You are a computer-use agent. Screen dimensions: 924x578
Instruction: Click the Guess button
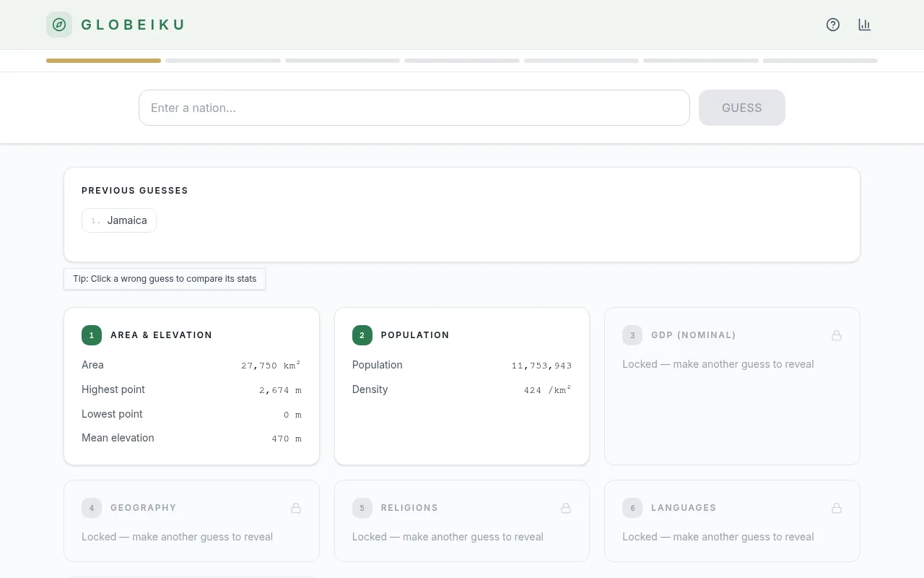click(742, 108)
